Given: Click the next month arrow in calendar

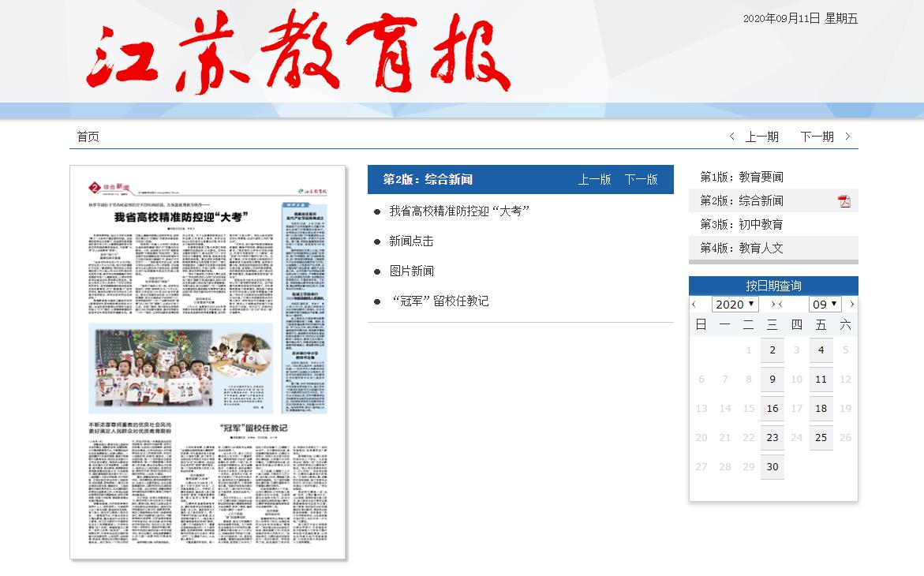Looking at the screenshot, I should [852, 305].
